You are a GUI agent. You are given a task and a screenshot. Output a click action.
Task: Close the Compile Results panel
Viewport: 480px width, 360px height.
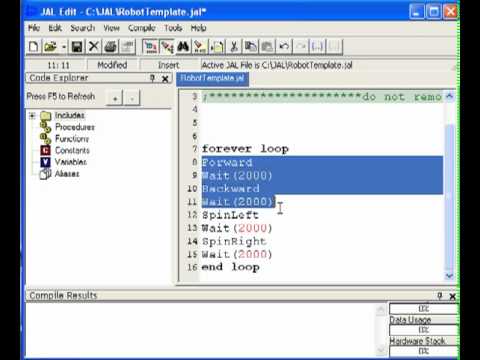(x=452, y=296)
